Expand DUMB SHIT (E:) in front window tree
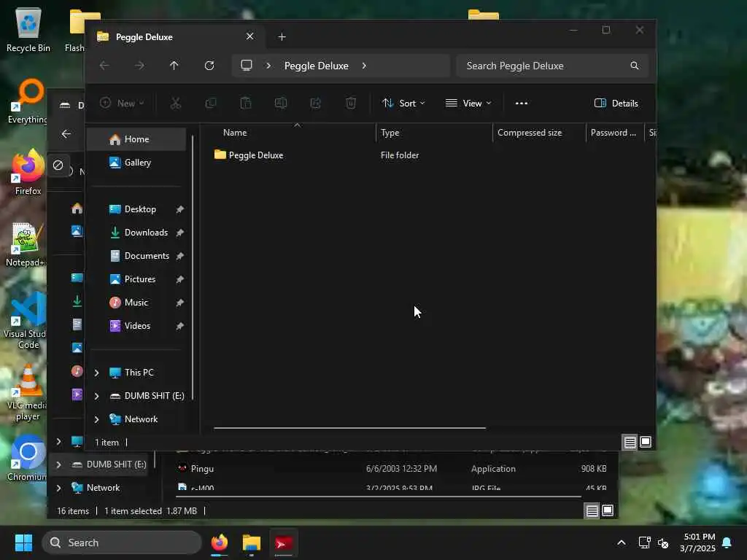 97,396
